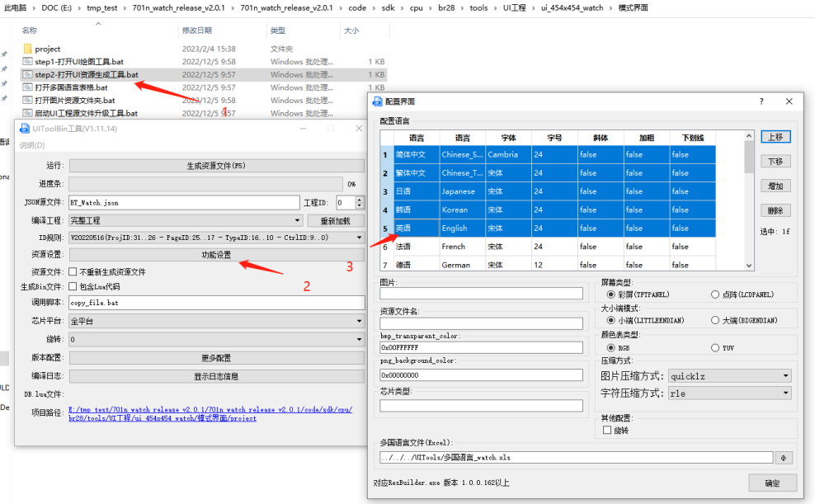The width and height of the screenshot is (815, 504).
Task: Click the 显示日志信息 button
Action: [x=217, y=376]
